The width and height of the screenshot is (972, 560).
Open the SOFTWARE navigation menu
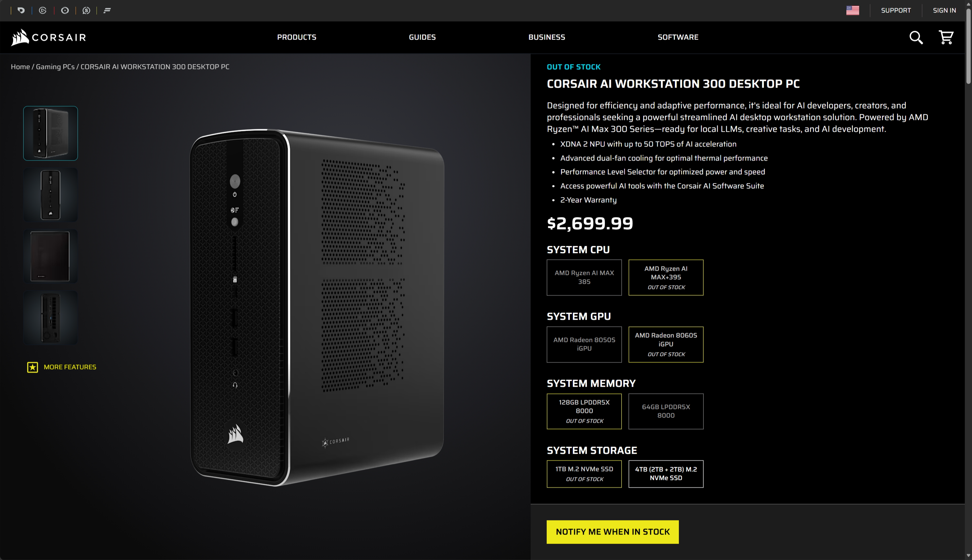pyautogui.click(x=678, y=37)
